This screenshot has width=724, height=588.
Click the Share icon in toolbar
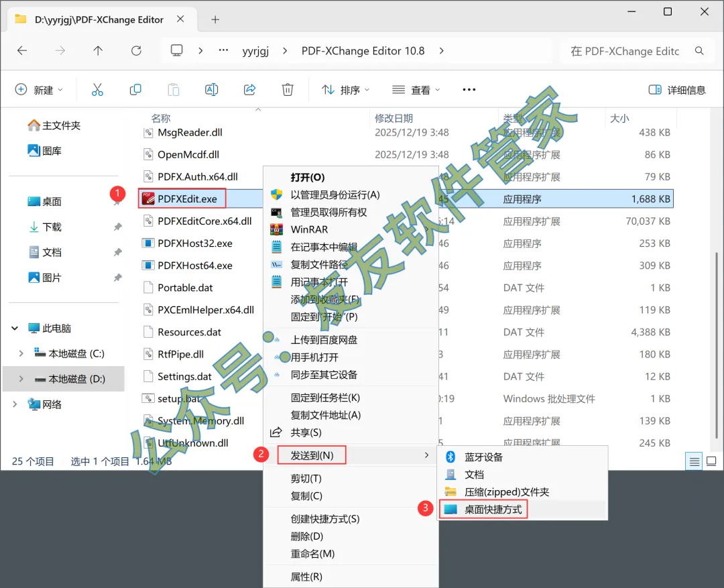250,90
